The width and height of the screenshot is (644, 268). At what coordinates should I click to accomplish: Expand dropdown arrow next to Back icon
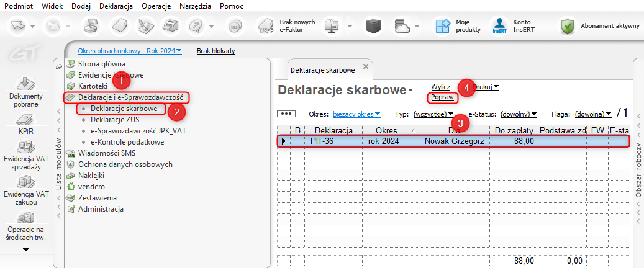pos(32,26)
